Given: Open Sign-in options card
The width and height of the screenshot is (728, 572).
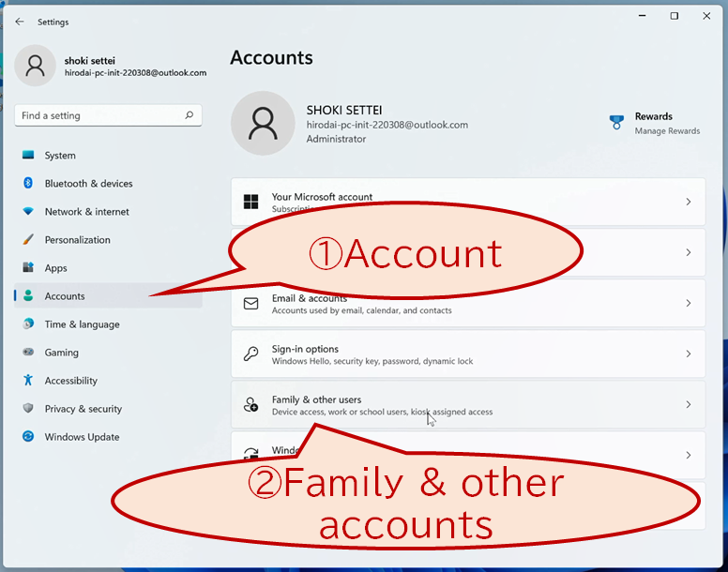Looking at the screenshot, I should (468, 354).
